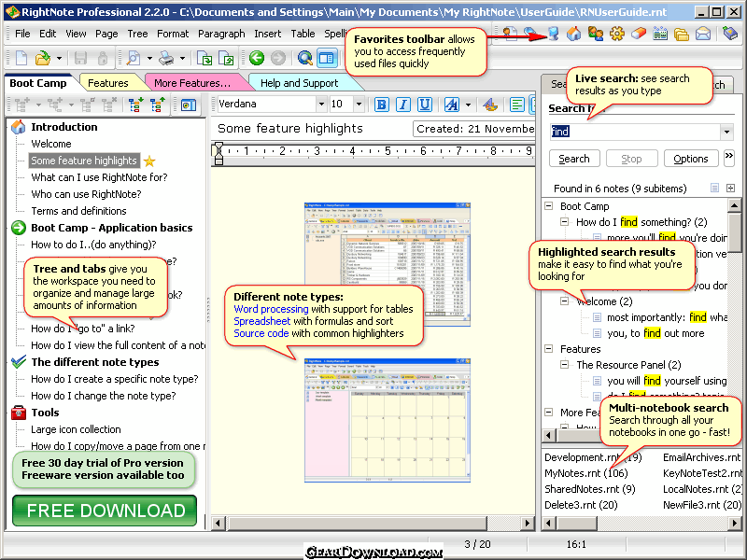Click the green Back arrow button
Viewport: 747px width, 560px height.
click(257, 58)
